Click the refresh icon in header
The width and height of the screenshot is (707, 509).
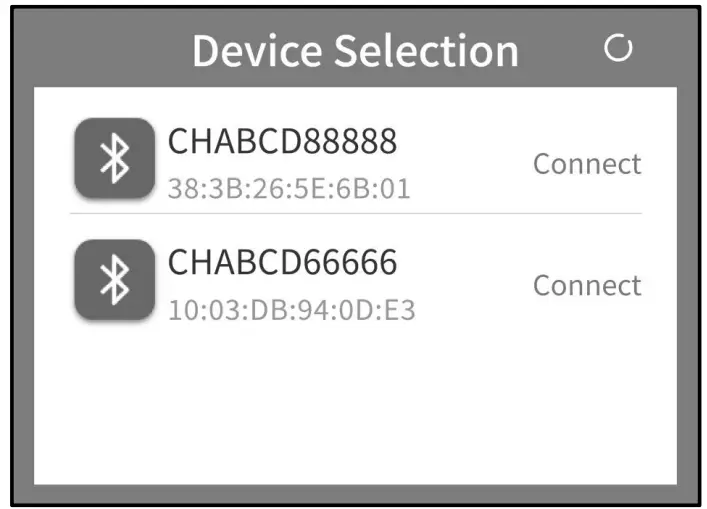coord(619,48)
